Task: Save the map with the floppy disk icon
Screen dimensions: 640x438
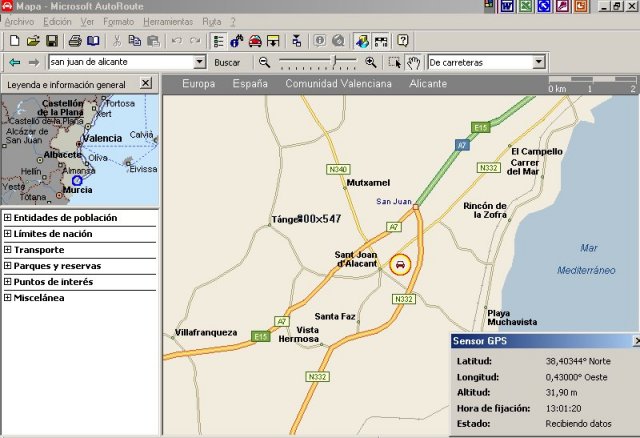Action: tap(50, 41)
